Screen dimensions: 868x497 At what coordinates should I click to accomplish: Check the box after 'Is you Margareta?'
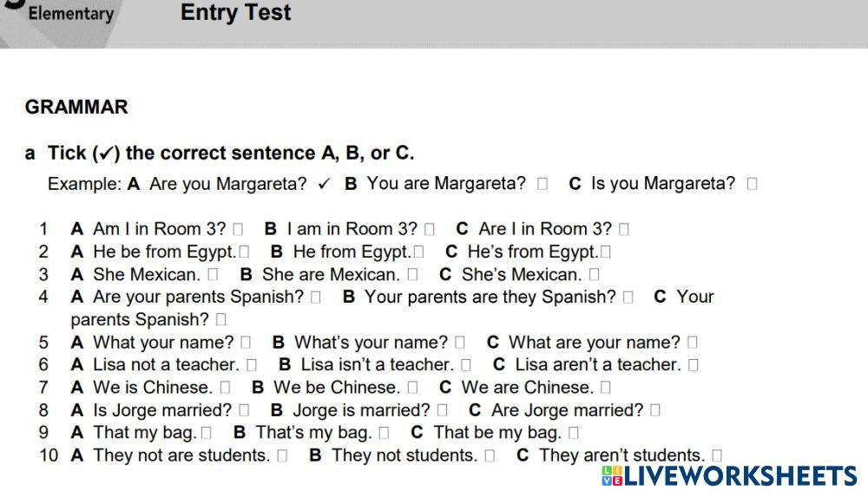pos(752,184)
